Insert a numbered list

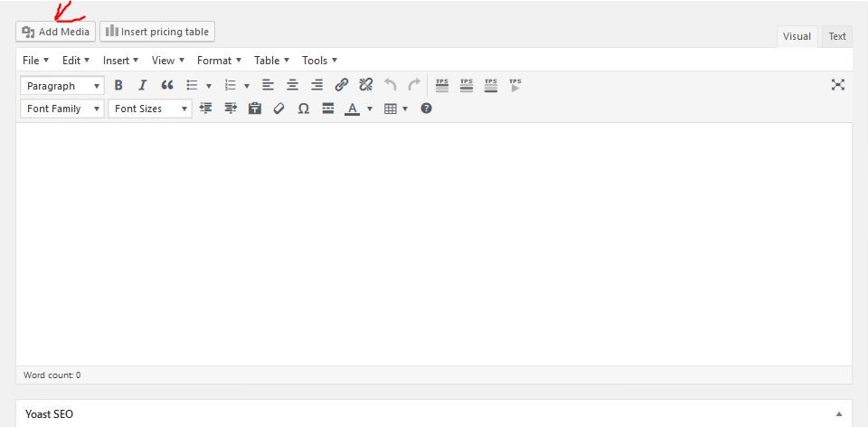point(231,85)
